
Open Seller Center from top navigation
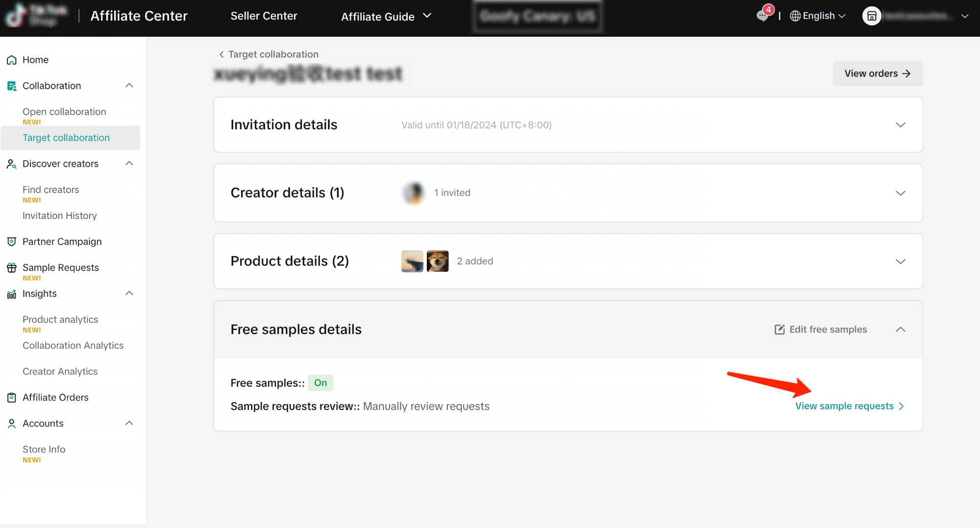pos(264,16)
